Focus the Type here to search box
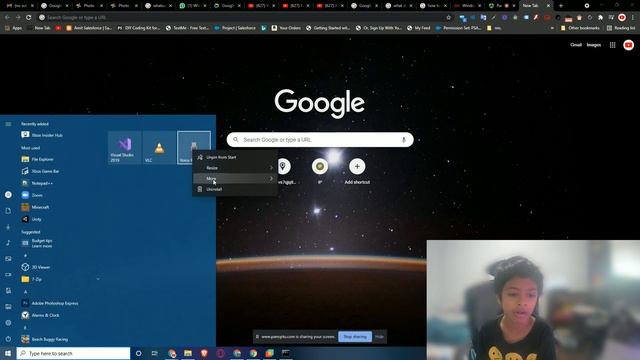The width and height of the screenshot is (640, 360). (73, 353)
